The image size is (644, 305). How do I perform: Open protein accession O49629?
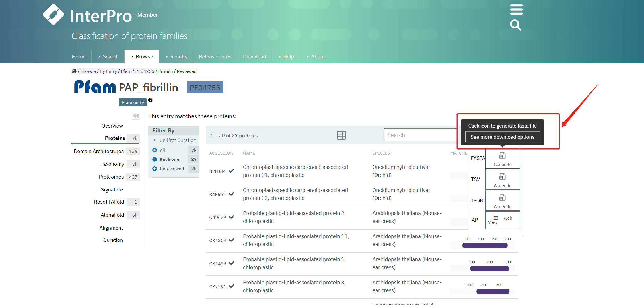coord(218,217)
